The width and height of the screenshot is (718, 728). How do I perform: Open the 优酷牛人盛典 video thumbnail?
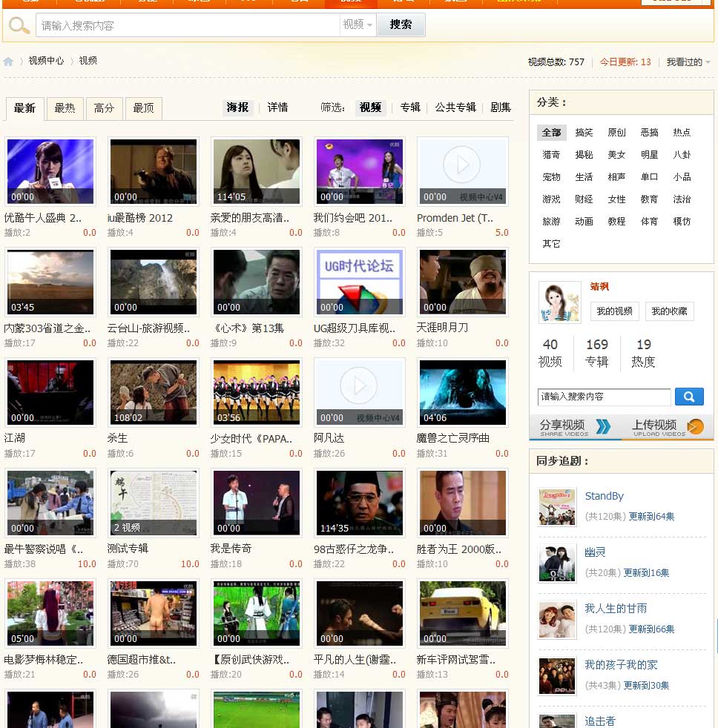coord(50,171)
